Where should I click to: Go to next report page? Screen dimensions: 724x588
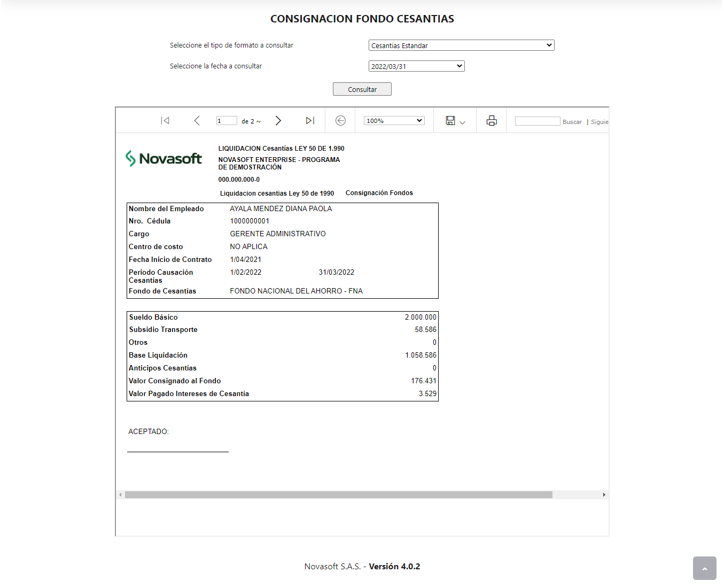pos(278,121)
